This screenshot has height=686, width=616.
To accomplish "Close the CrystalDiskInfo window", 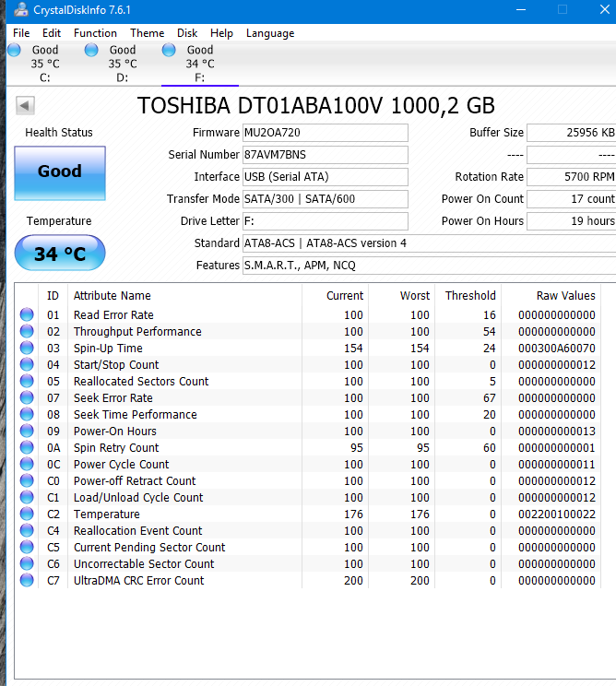I will point(605,9).
